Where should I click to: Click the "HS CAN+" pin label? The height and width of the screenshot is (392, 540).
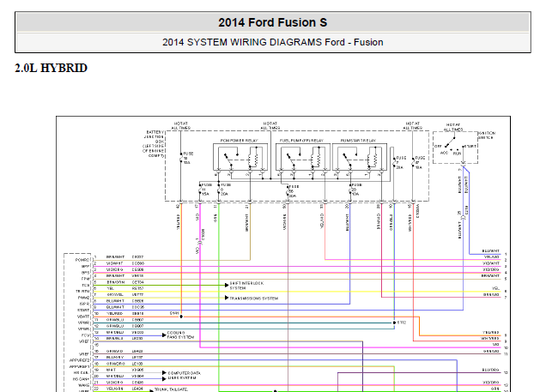(81, 379)
